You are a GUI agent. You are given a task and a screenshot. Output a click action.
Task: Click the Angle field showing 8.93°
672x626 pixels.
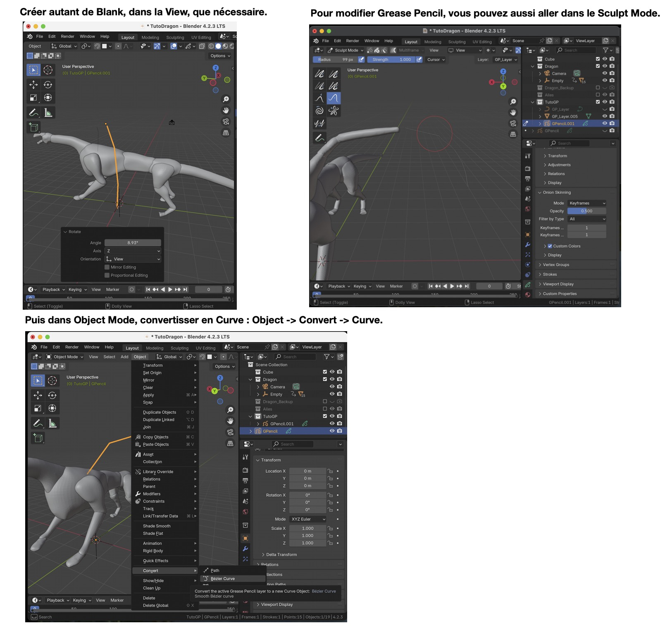click(x=133, y=243)
